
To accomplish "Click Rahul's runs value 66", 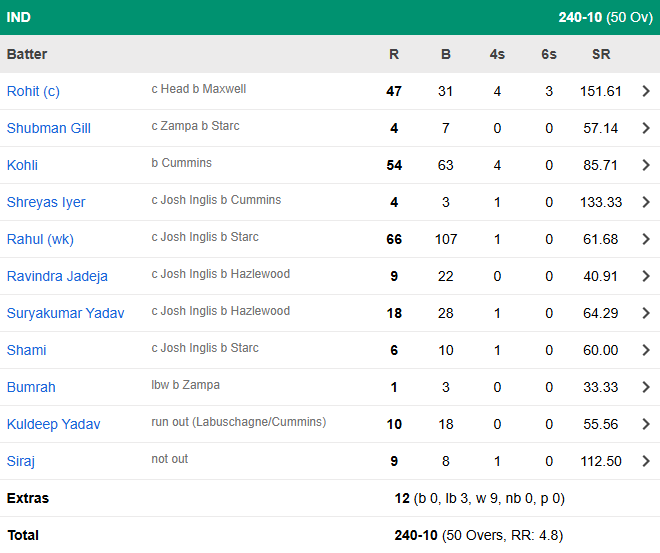I will point(394,239).
